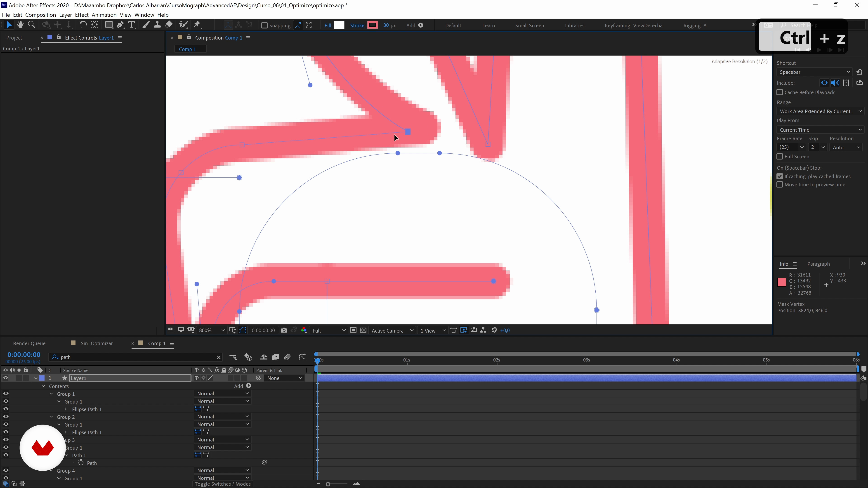This screenshot has width=868, height=488.
Task: Click the timeline zoom slider handle
Action: pyautogui.click(x=328, y=484)
